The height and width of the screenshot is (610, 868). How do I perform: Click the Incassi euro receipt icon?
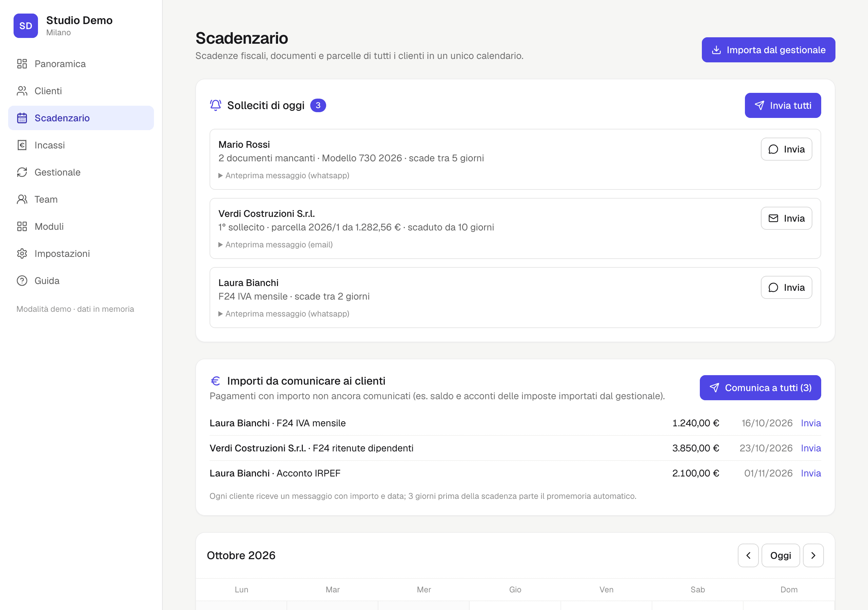pos(22,145)
